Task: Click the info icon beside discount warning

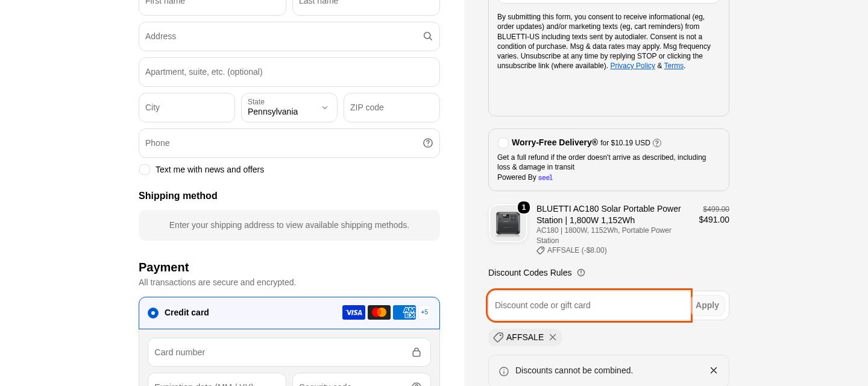Action: (x=504, y=372)
